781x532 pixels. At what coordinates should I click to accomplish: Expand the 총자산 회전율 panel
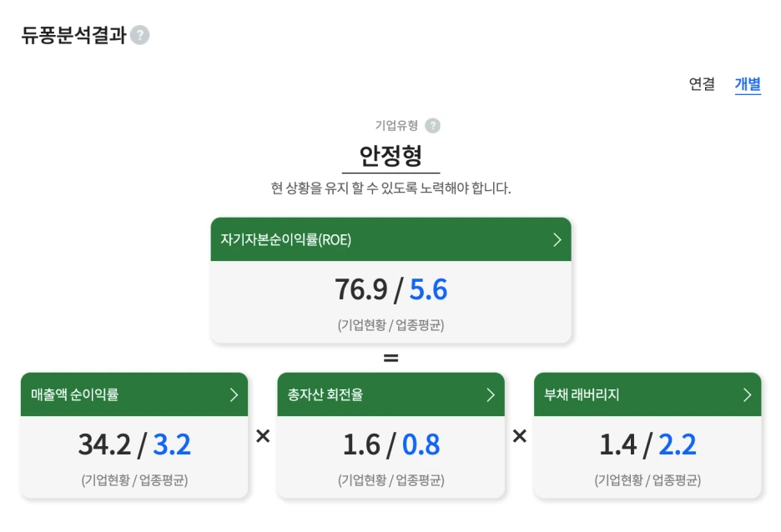[x=390, y=394]
